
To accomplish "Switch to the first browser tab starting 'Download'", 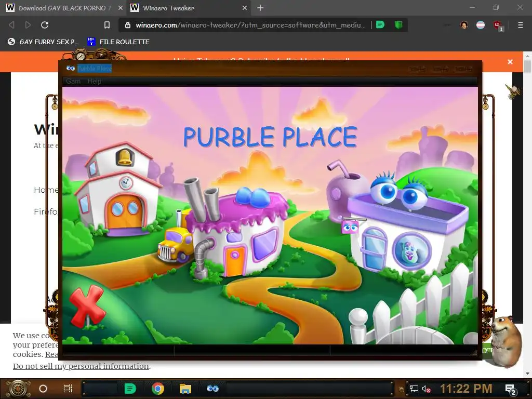I will (63, 8).
